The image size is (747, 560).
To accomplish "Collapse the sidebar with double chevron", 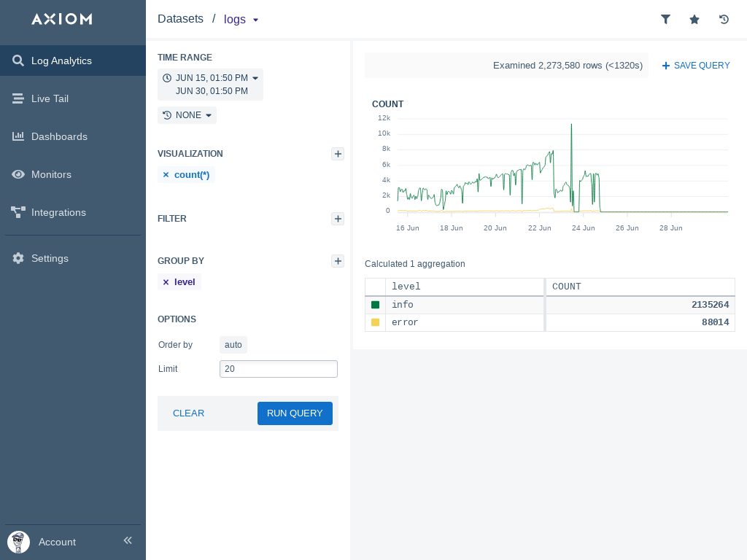I will [128, 540].
